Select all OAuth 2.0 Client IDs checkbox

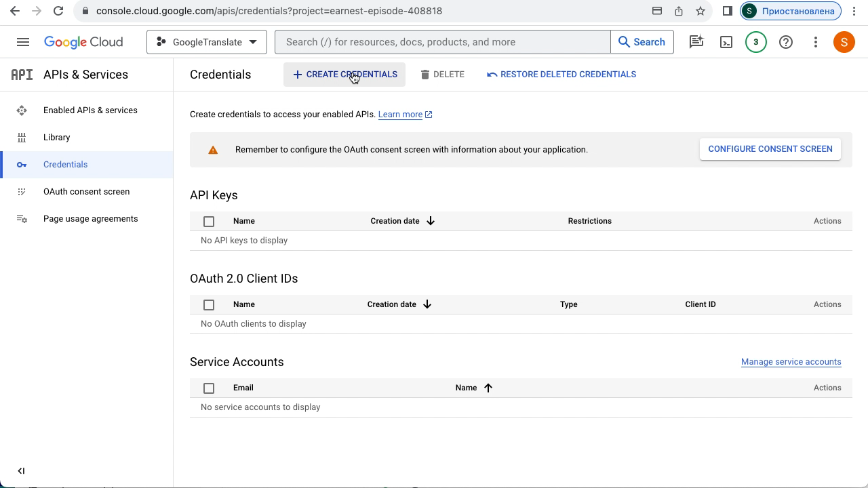(x=209, y=305)
